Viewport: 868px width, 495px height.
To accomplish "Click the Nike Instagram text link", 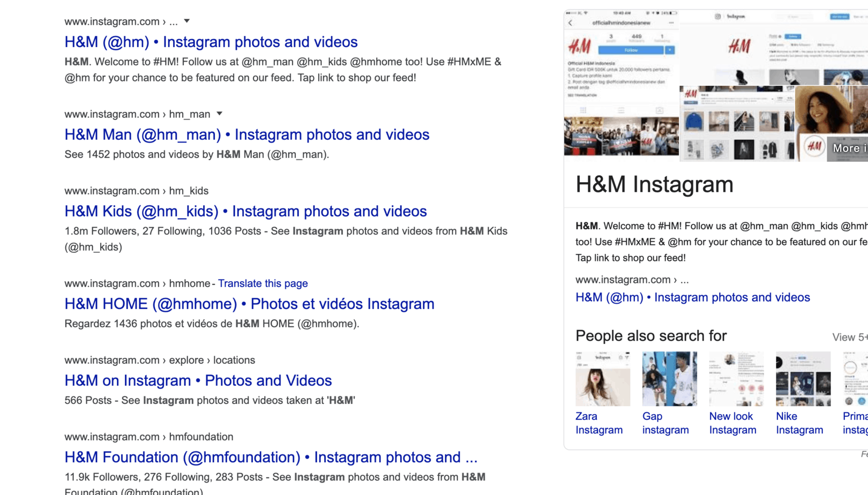I will (799, 423).
